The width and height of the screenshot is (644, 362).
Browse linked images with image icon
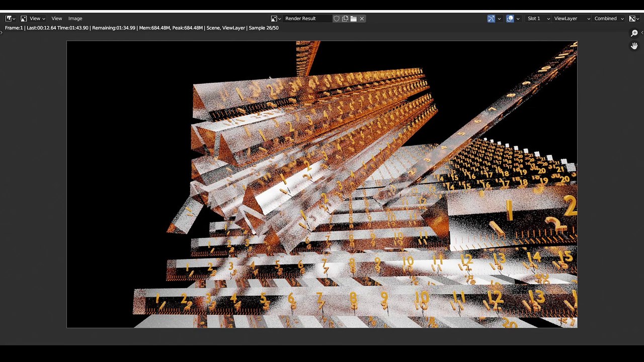point(276,19)
